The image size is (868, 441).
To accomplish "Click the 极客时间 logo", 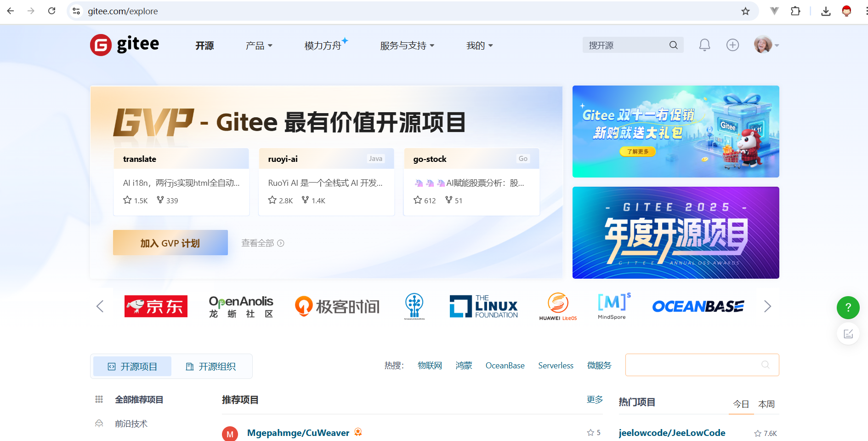I will coord(337,306).
